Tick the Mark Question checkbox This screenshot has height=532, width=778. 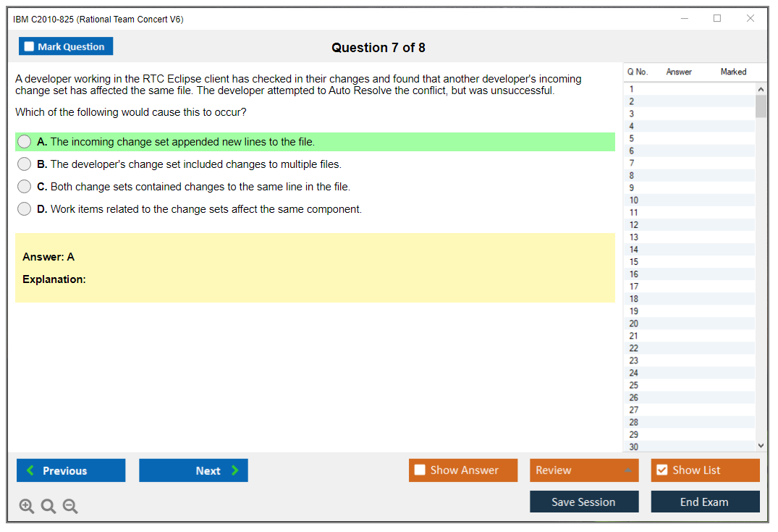click(30, 47)
